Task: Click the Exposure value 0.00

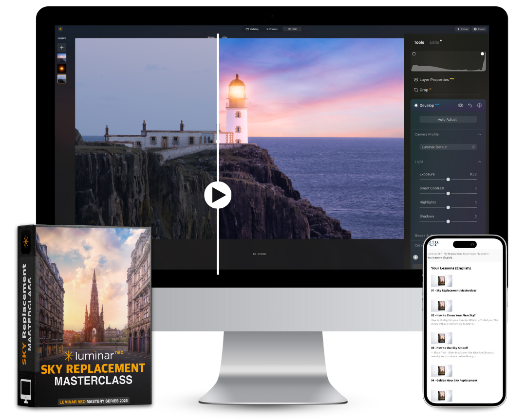Action: click(x=473, y=174)
